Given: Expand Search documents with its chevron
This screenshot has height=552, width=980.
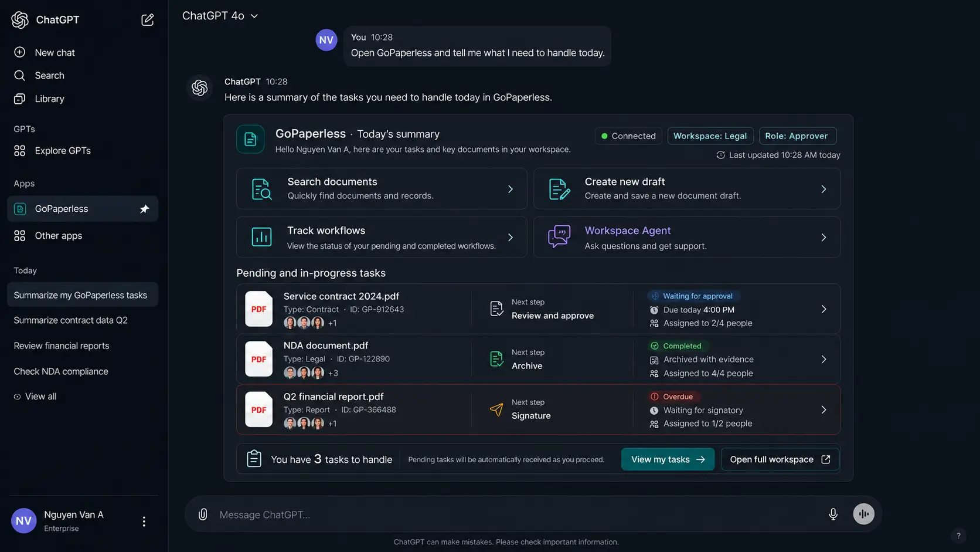Looking at the screenshot, I should click(x=510, y=189).
